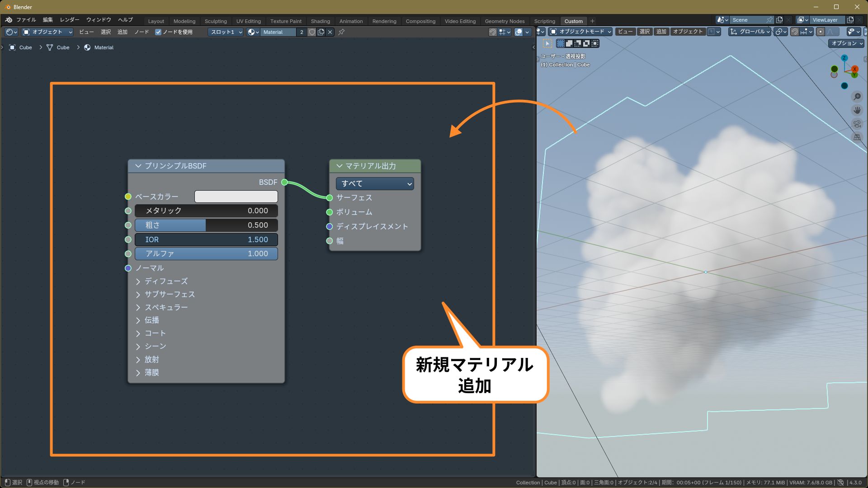868x488 pixels.
Task: Uncheck the ノードを使用 checkbox
Action: 158,32
